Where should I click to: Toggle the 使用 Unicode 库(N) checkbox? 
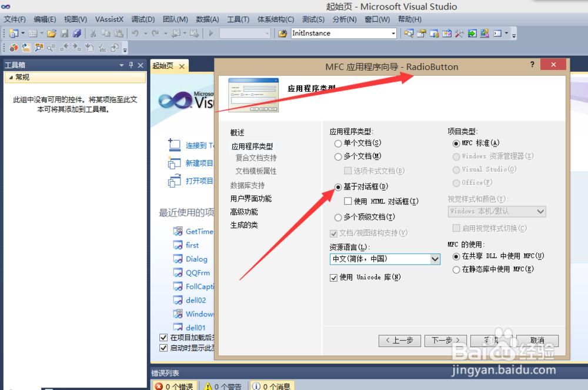[333, 278]
